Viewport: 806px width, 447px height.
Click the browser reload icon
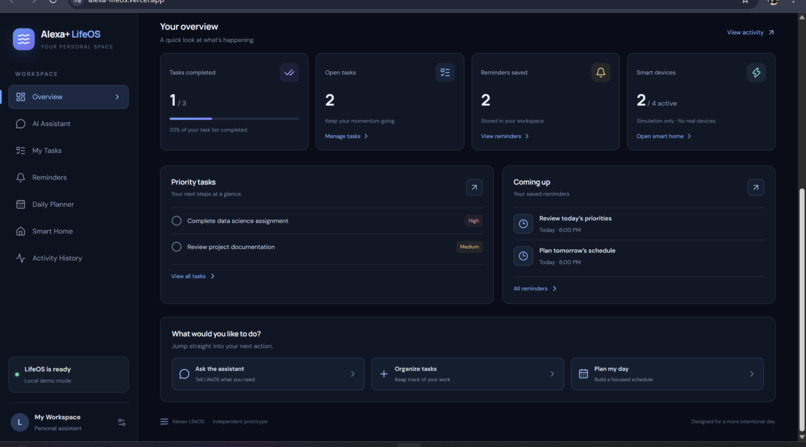[x=53, y=2]
